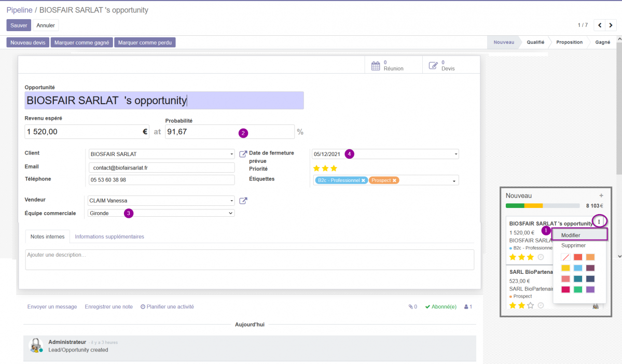The width and height of the screenshot is (622, 364).
Task: Click the Administrateur avatar in the log
Action: 36,345
